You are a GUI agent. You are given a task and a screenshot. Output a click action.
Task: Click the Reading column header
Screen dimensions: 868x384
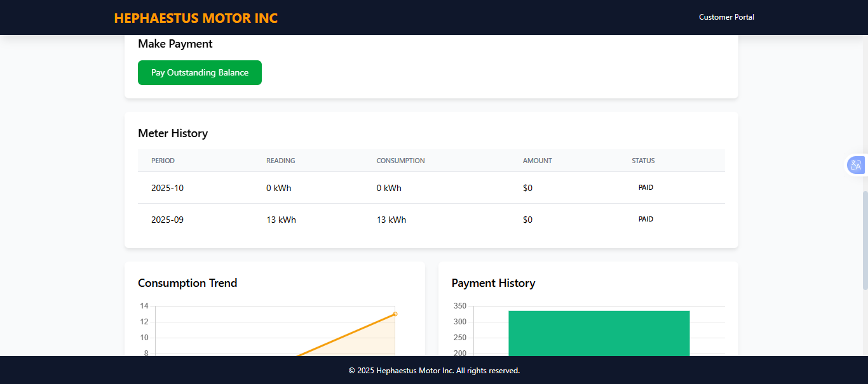[280, 161]
